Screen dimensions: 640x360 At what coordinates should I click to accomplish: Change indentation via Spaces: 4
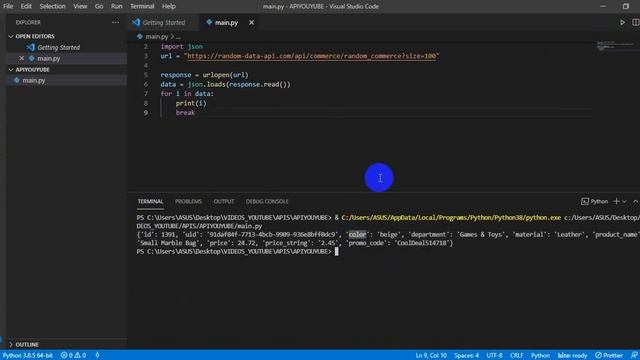[467, 356]
